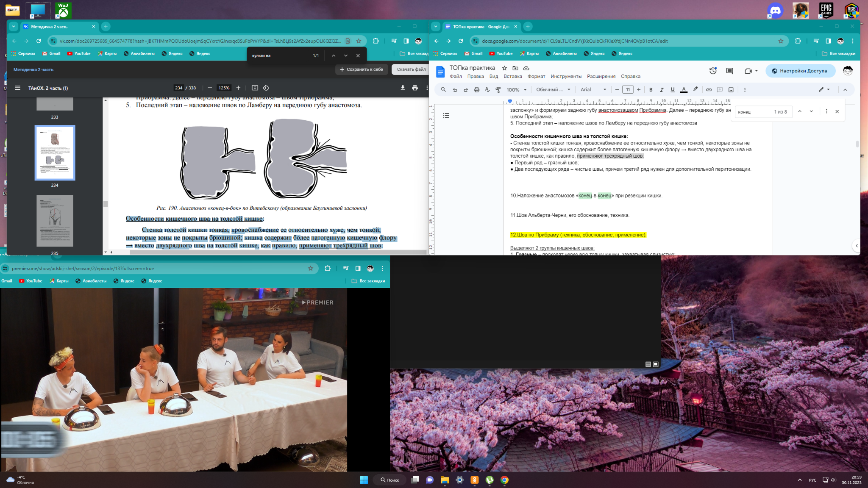
Task: Decrease font size in Docs
Action: pos(617,89)
